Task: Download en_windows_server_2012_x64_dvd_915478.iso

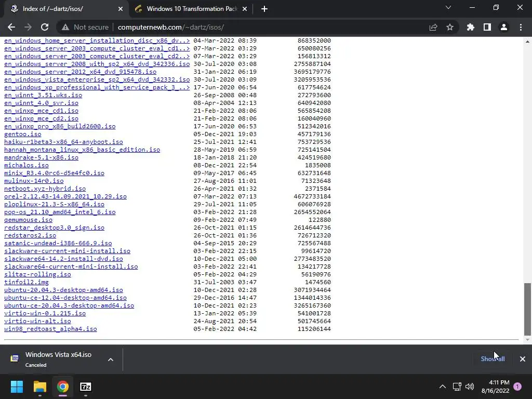Action: [80, 72]
